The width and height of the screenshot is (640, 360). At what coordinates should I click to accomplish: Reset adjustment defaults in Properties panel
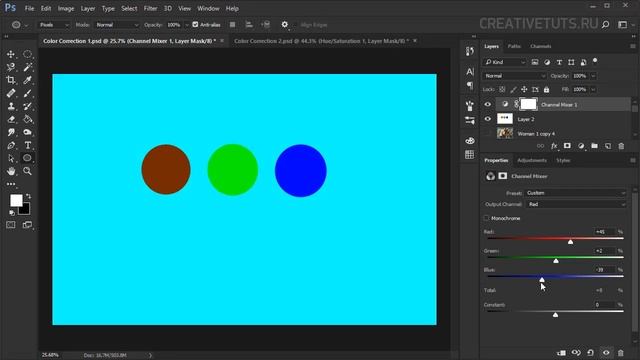click(x=591, y=353)
